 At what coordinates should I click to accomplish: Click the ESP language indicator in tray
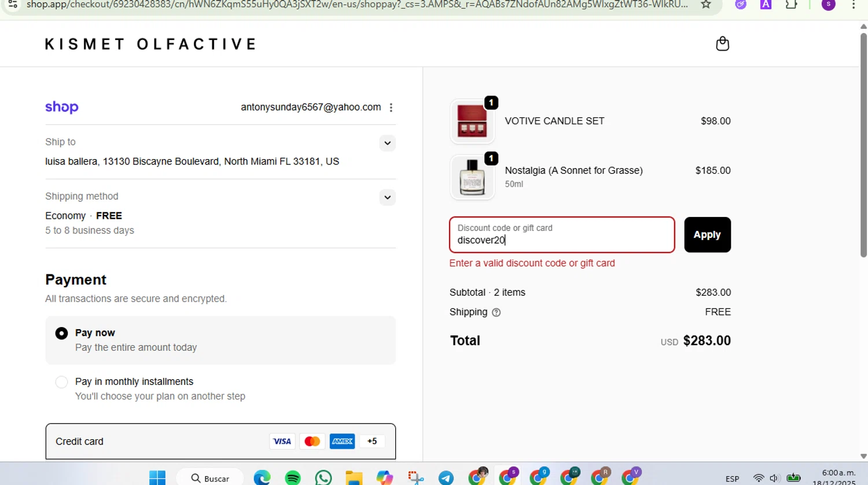pos(732,479)
